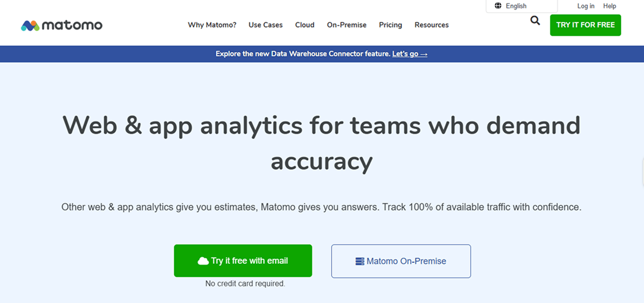Open the Cloud navigation item
The image size is (644, 303).
[x=304, y=25]
